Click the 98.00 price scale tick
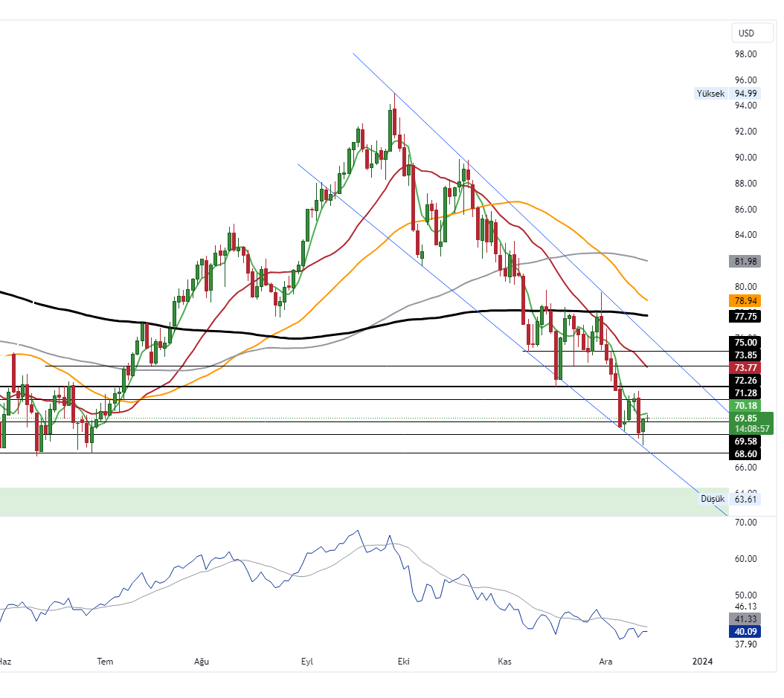The image size is (784, 698). point(745,54)
